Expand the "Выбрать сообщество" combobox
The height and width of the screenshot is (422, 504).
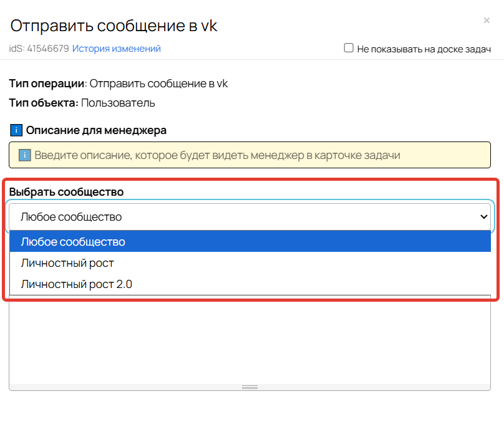click(250, 216)
